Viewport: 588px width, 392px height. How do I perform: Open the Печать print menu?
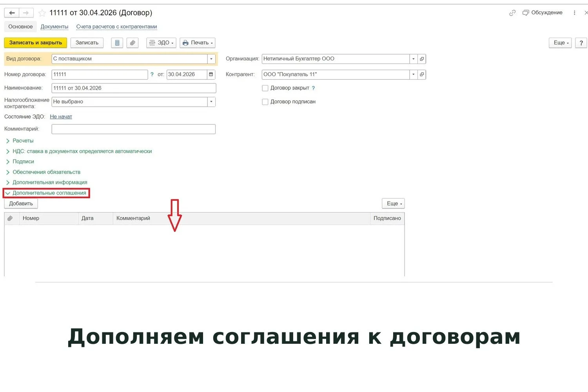coord(198,43)
